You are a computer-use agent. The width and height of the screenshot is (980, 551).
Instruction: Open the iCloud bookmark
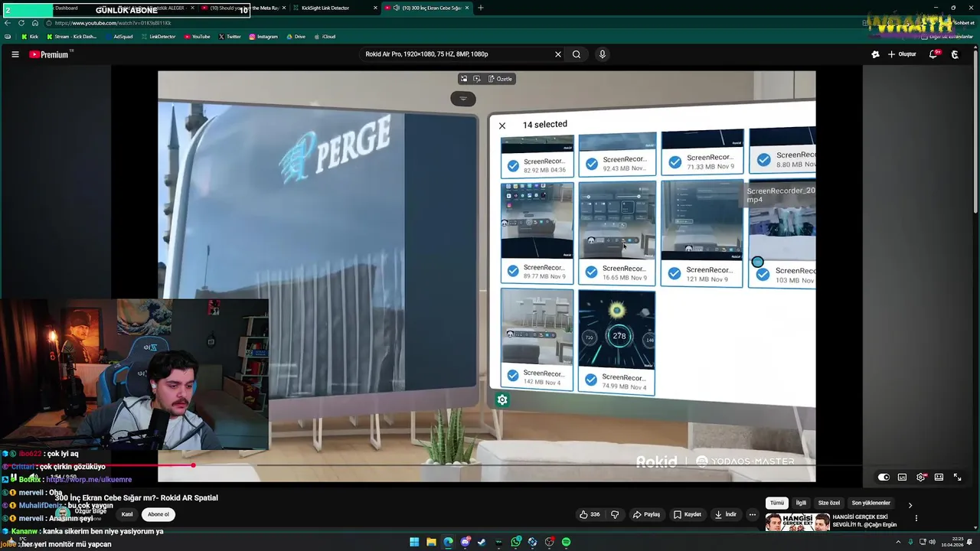[x=325, y=37]
